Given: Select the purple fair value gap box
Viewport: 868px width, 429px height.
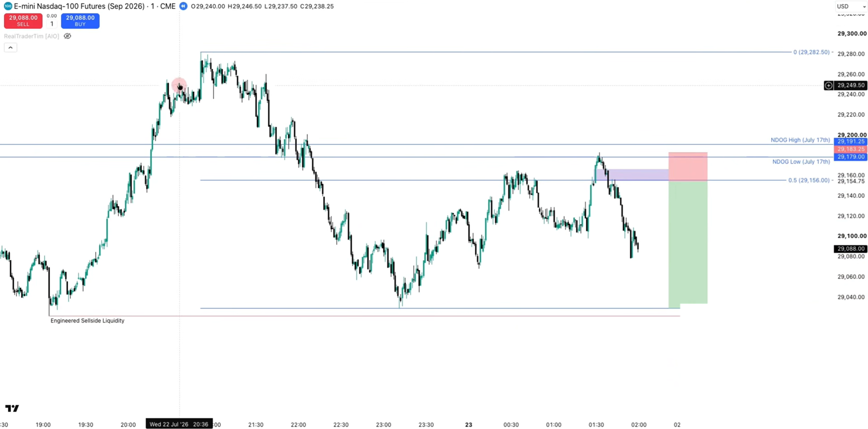Looking at the screenshot, I should click(632, 175).
